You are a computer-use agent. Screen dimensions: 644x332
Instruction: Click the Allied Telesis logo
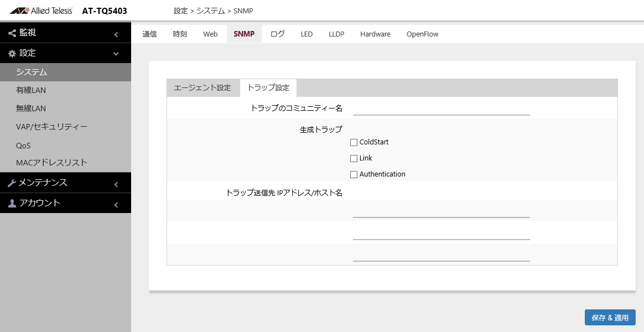pos(41,11)
